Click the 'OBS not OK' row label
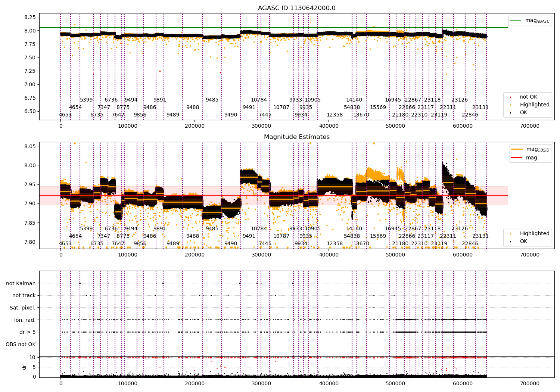560x392 pixels. [21, 344]
